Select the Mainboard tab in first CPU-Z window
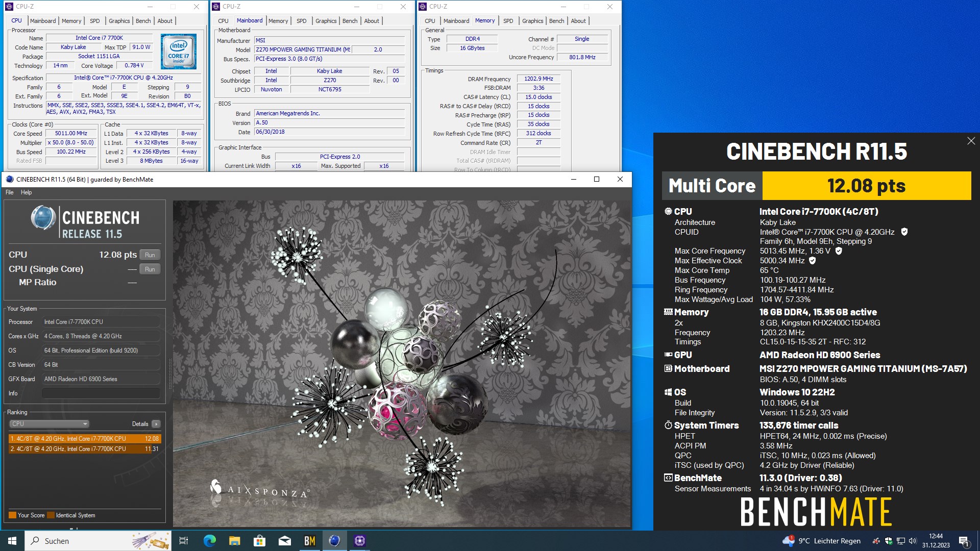The image size is (980, 551). 43,21
